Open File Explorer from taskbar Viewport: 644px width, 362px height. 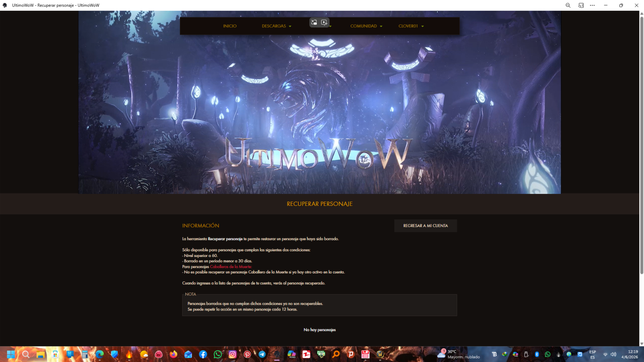click(40, 354)
